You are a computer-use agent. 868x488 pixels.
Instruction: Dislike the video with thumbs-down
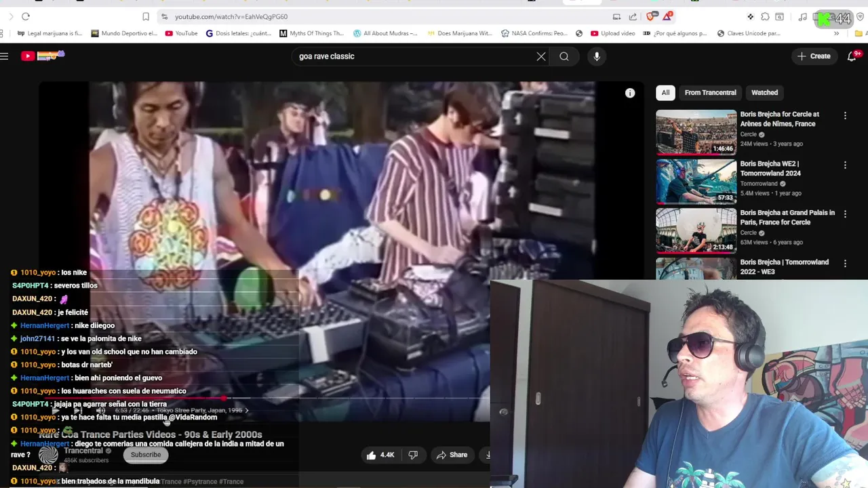click(413, 455)
